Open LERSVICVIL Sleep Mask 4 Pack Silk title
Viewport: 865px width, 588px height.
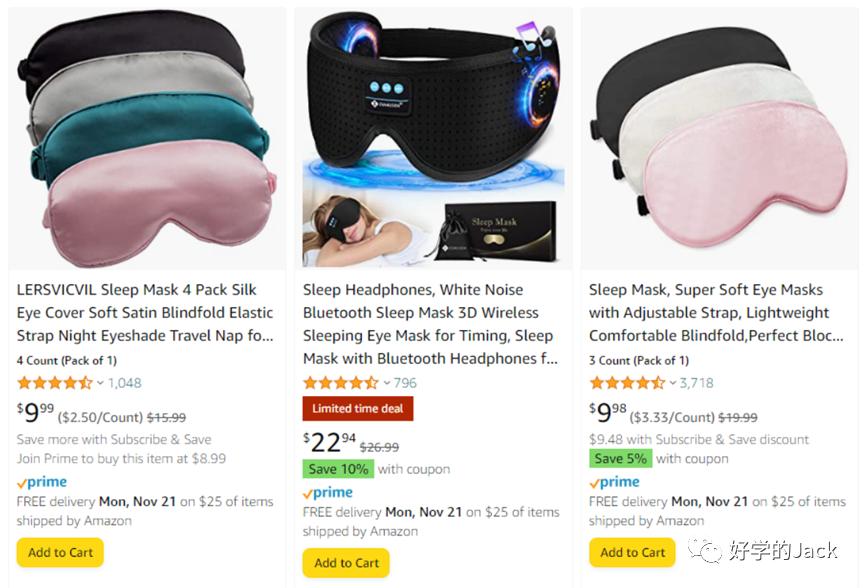coord(145,313)
